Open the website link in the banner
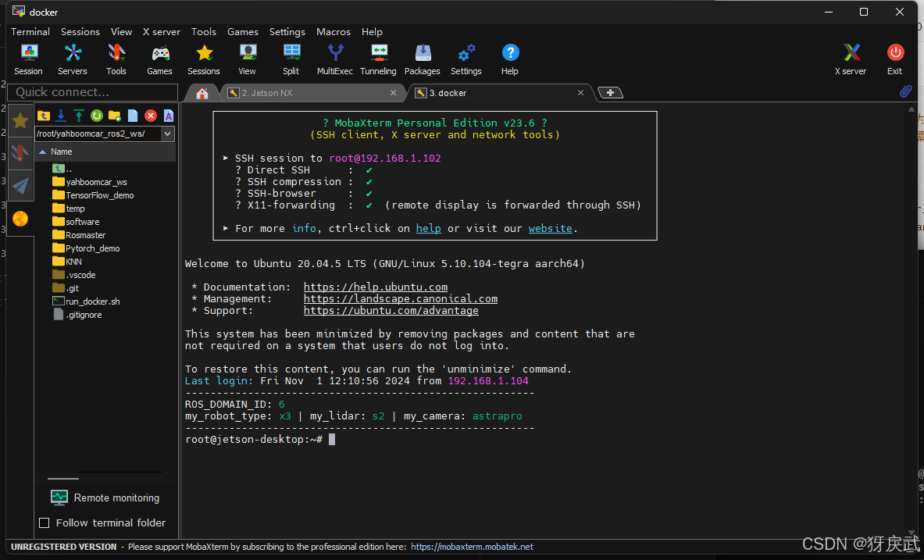This screenshot has height=560, width=924. tap(551, 228)
